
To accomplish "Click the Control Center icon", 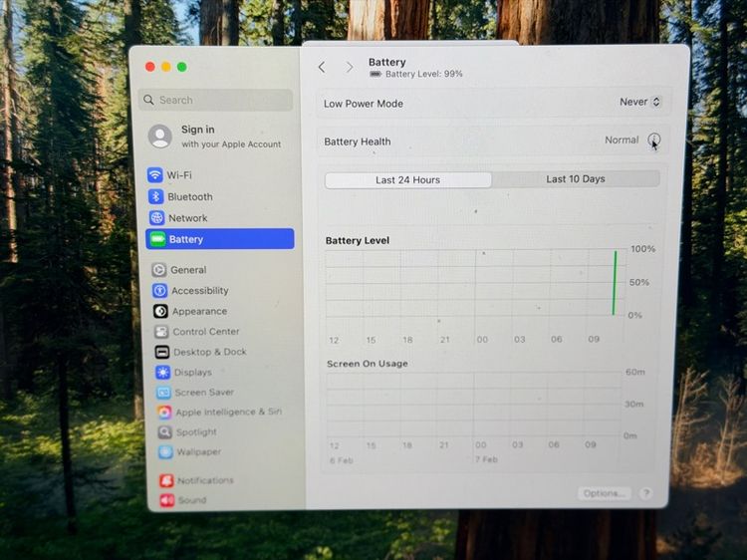I will tap(160, 332).
